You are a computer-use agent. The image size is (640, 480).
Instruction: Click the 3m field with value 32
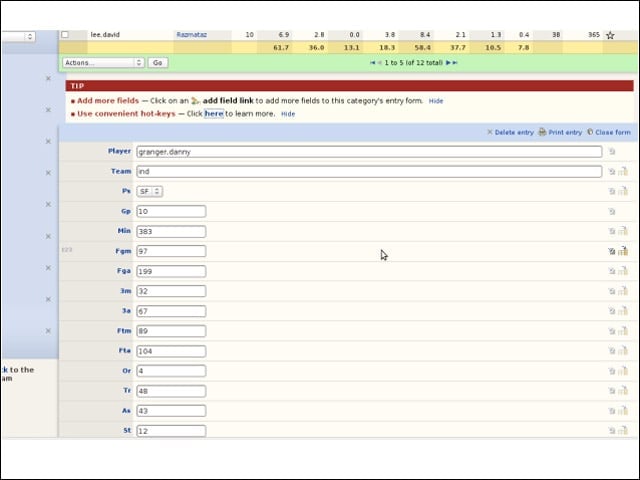(x=171, y=291)
